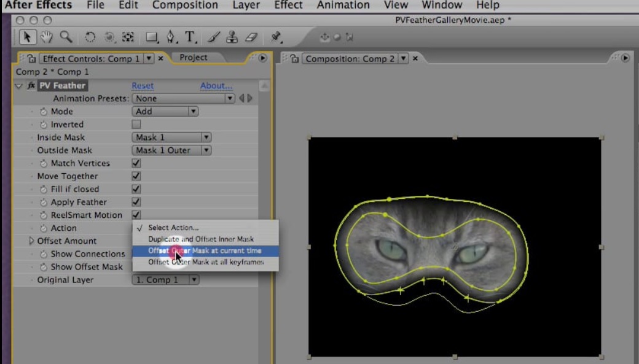
Task: Open the Mode dropdown set to Add
Action: point(165,111)
